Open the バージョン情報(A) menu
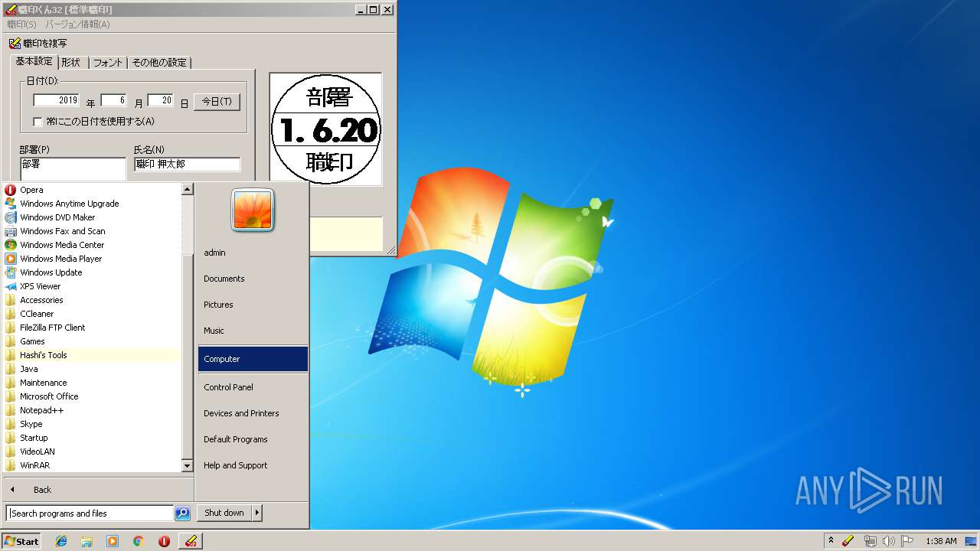Viewport: 980px width, 551px height. pyautogui.click(x=77, y=24)
